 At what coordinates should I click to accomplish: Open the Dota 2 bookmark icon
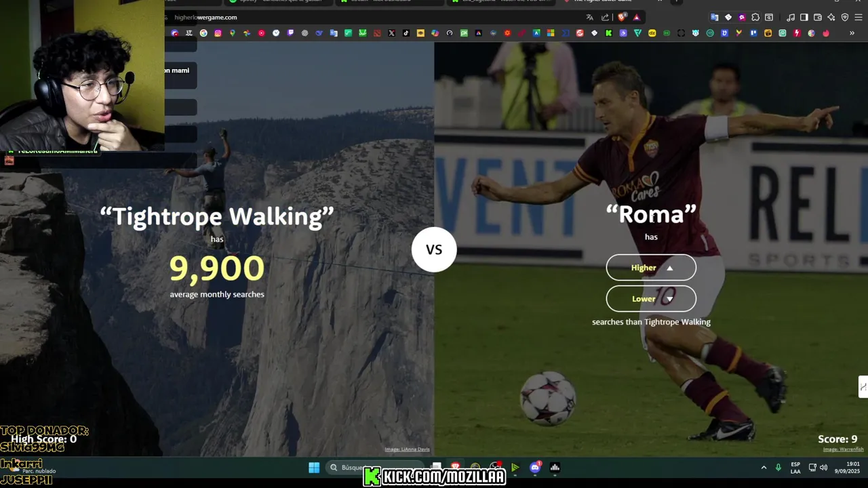377,33
